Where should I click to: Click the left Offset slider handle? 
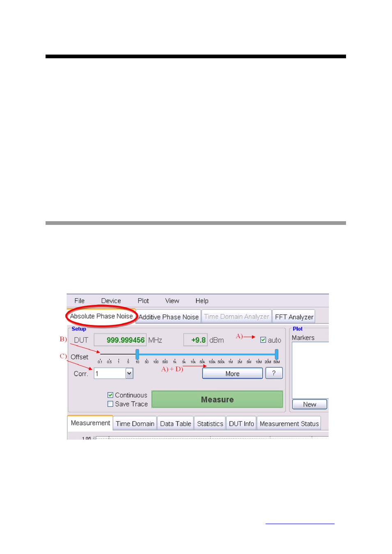pyautogui.click(x=138, y=354)
